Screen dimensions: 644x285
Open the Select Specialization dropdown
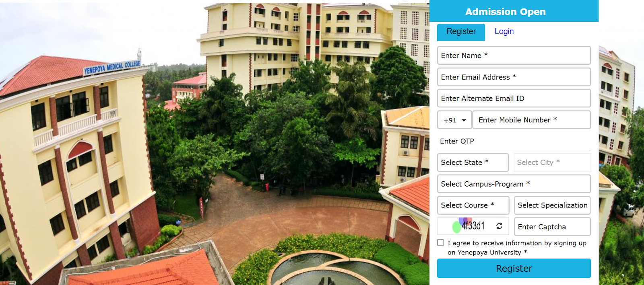(553, 205)
